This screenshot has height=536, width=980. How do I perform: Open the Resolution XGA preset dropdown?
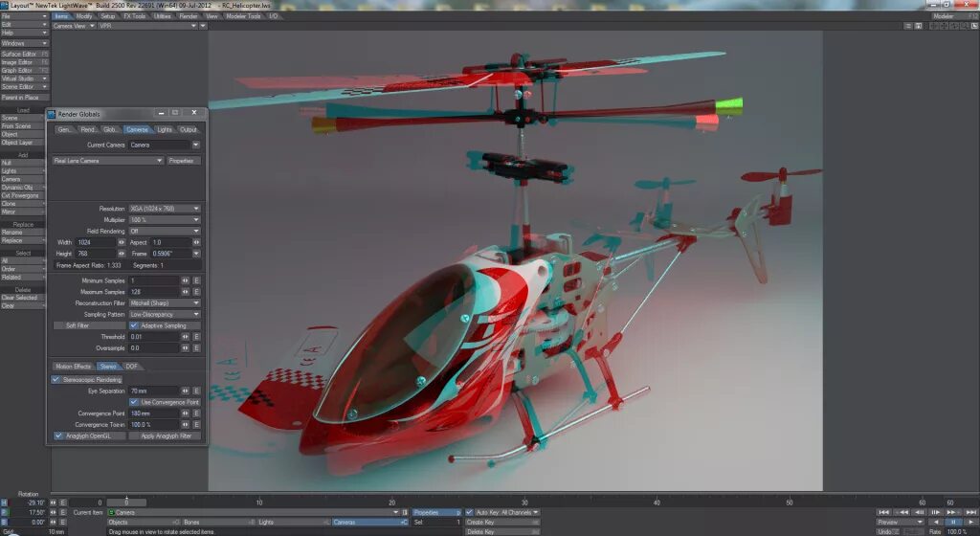tap(165, 209)
